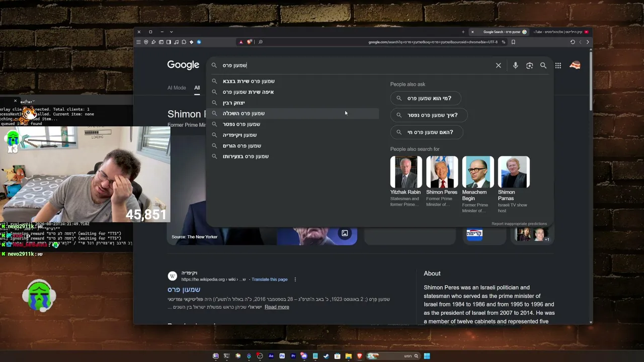Open the Google account avatar

(575, 65)
